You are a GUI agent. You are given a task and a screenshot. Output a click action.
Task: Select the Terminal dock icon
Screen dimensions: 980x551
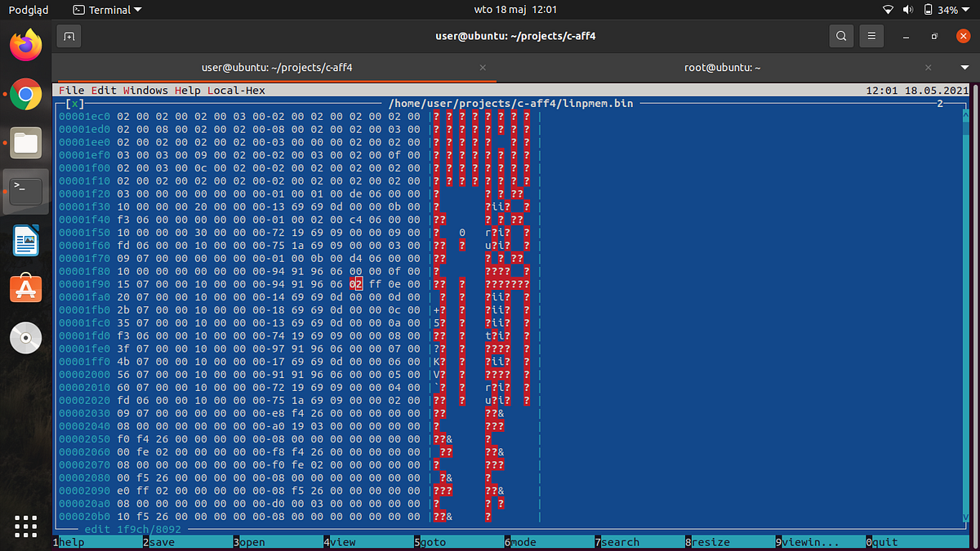coord(26,192)
